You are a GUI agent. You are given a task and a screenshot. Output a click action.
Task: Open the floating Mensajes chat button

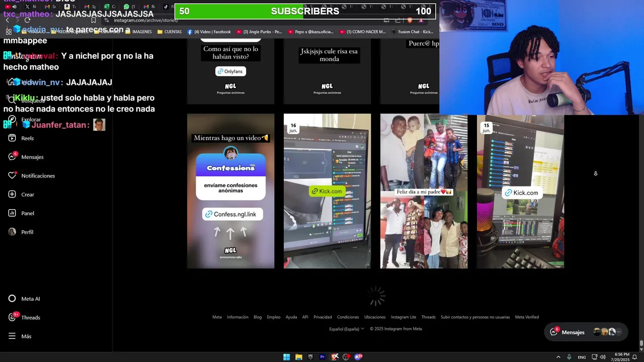coord(586,332)
